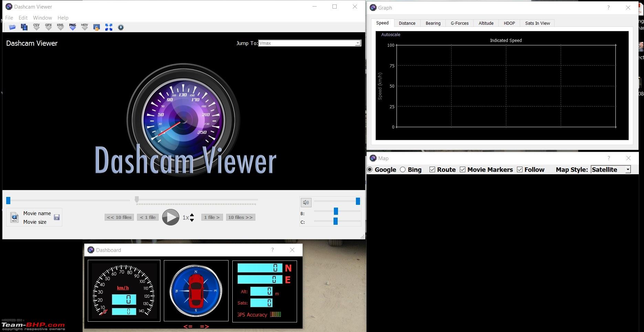Click the Indicated Speed graph title
644x332 pixels.
(x=506, y=40)
